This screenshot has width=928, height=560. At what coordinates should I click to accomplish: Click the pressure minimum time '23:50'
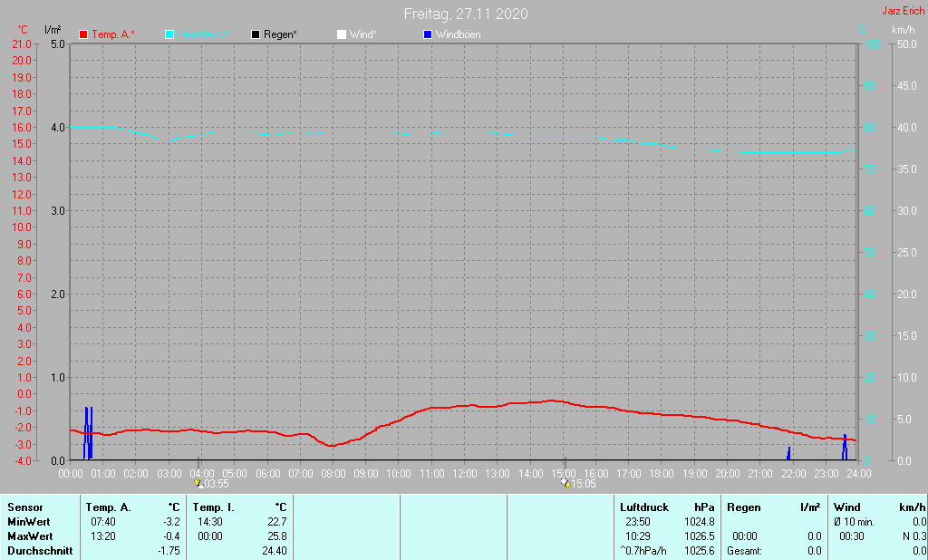pos(638,522)
